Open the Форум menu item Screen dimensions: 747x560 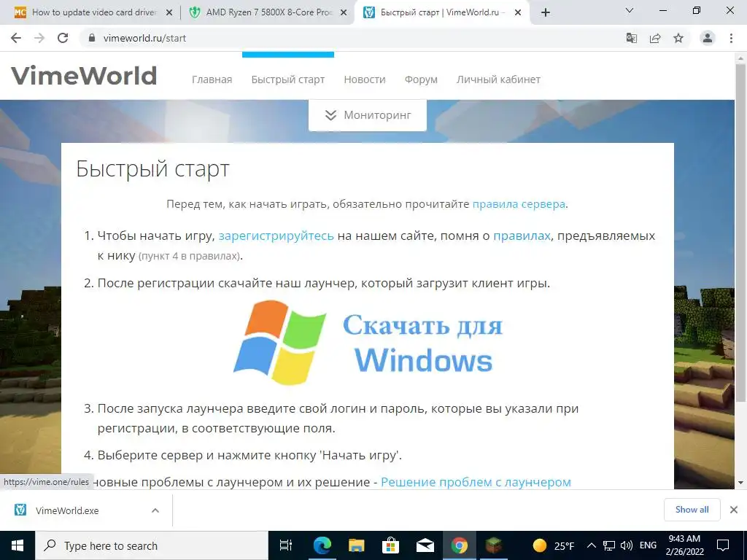pyautogui.click(x=421, y=79)
